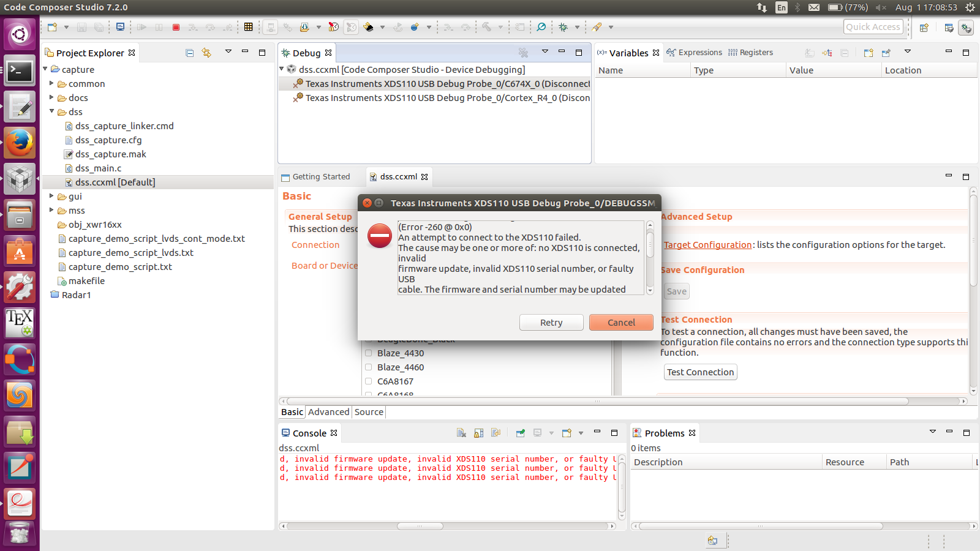This screenshot has height=551, width=980.
Task: Switch to the CCS Debug perspective icon
Action: [966, 28]
